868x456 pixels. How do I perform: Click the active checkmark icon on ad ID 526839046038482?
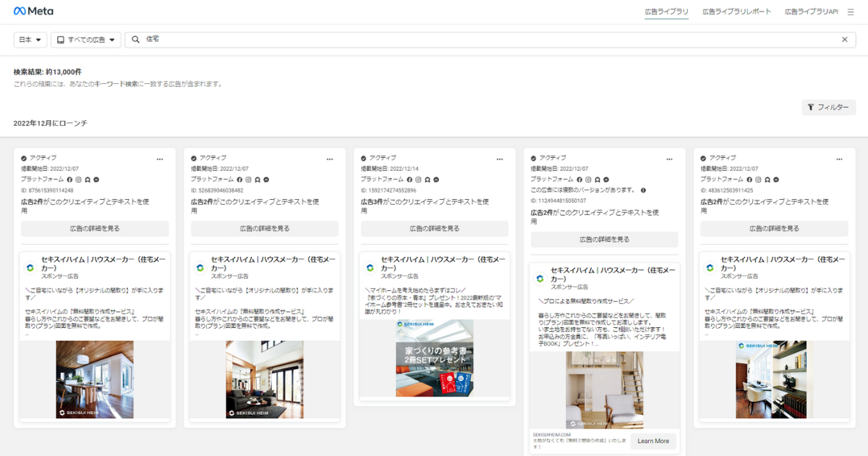pyautogui.click(x=194, y=158)
